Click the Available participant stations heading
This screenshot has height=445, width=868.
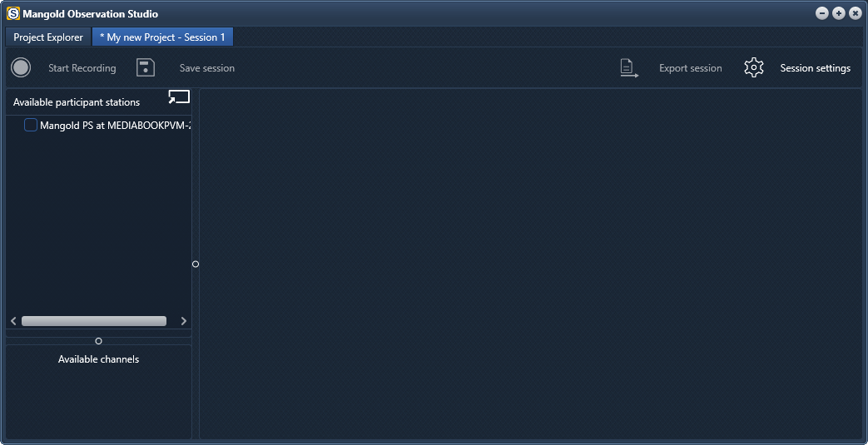tap(77, 102)
